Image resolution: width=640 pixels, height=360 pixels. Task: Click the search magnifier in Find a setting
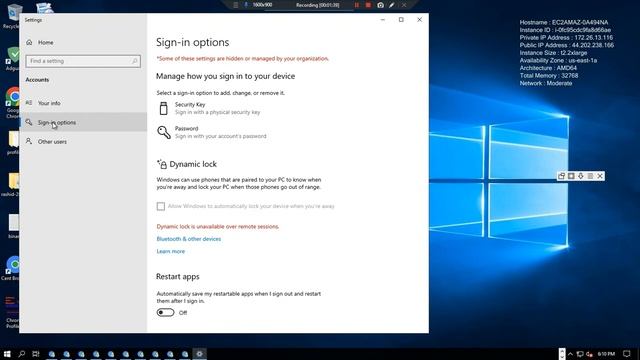click(134, 61)
